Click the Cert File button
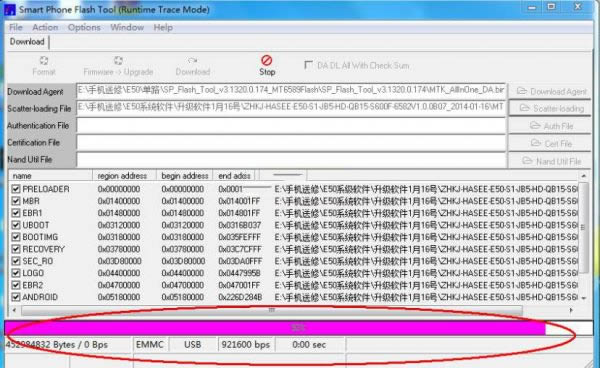 click(x=551, y=143)
